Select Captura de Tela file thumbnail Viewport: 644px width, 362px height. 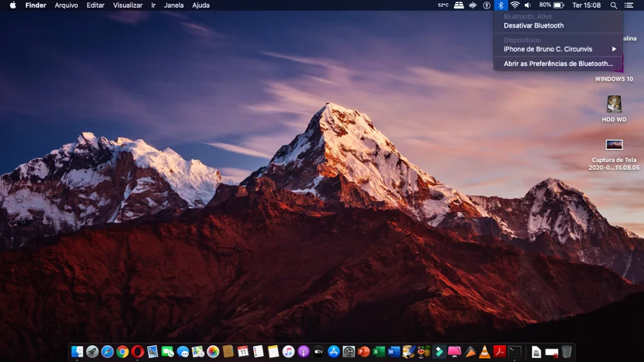point(614,145)
